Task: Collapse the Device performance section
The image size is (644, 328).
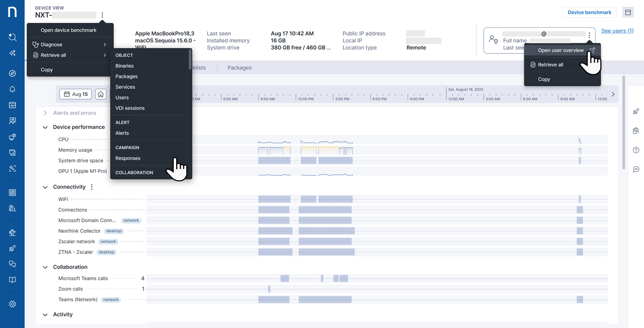Action: point(45,127)
